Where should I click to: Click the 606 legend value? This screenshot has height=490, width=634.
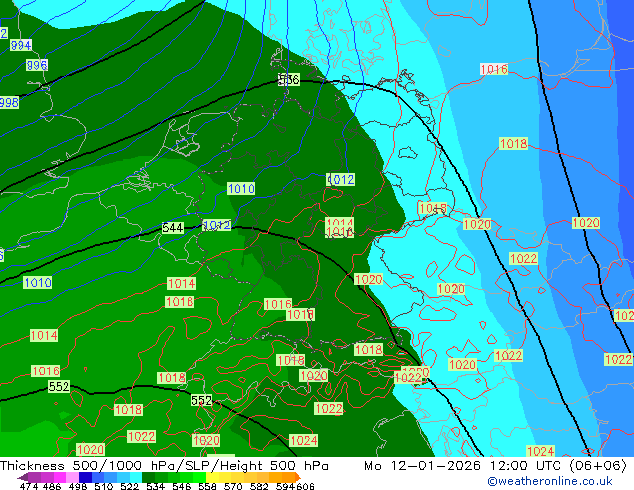coord(305,486)
